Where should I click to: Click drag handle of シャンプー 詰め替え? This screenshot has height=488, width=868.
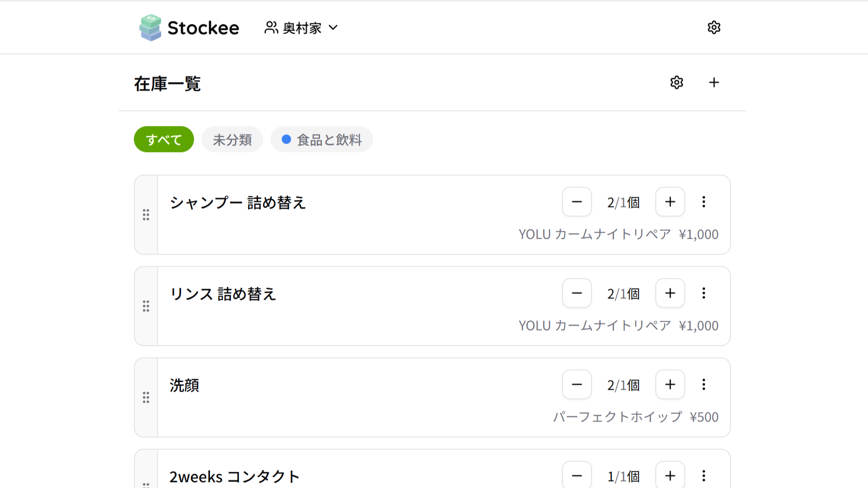pyautogui.click(x=146, y=215)
